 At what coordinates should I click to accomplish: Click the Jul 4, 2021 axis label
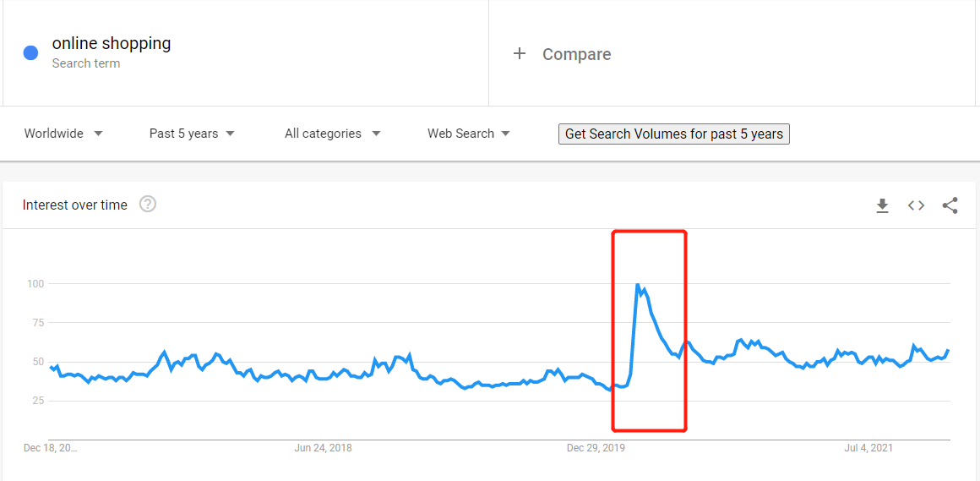coord(869,448)
